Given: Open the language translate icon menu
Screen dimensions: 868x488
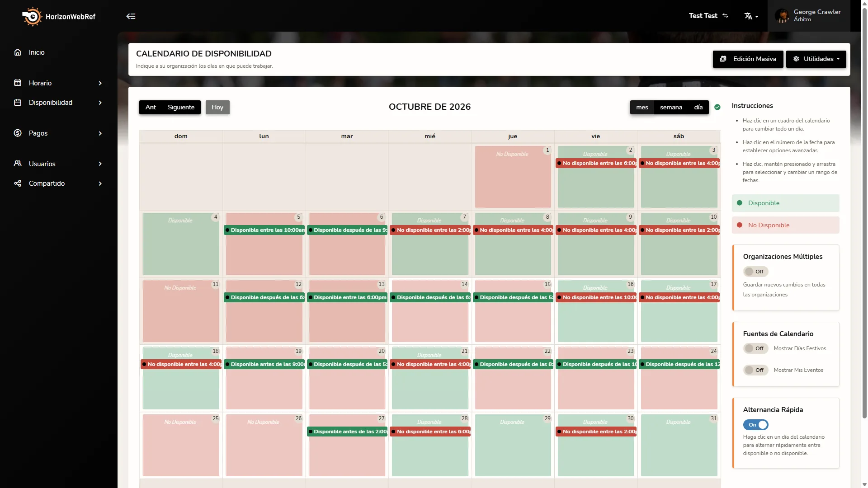Looking at the screenshot, I should coord(751,16).
